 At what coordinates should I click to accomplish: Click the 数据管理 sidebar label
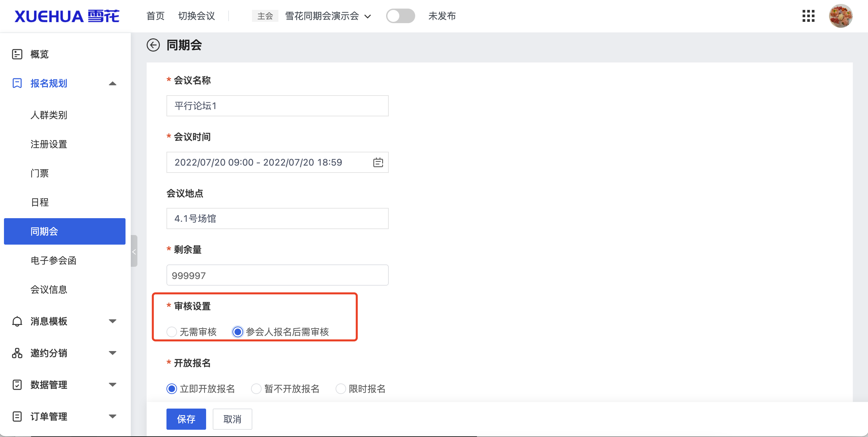49,385
